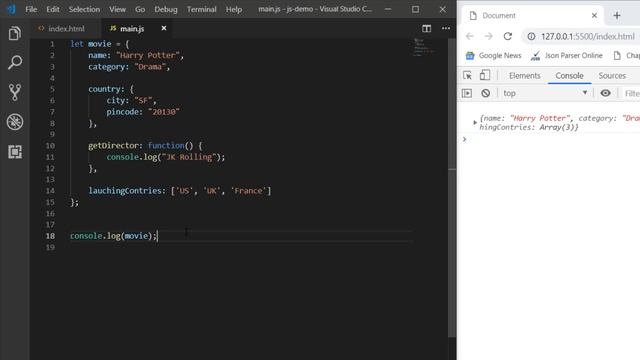
Task: Go forward in Chrome browser
Action: [489, 36]
